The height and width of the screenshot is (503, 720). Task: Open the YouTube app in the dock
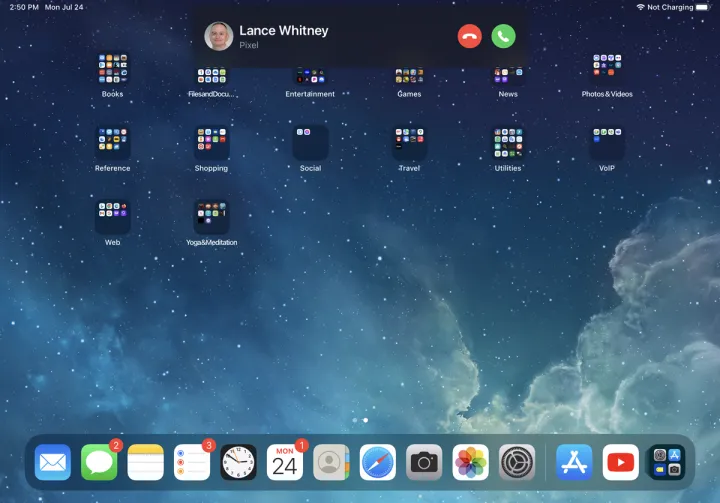pyautogui.click(x=621, y=462)
